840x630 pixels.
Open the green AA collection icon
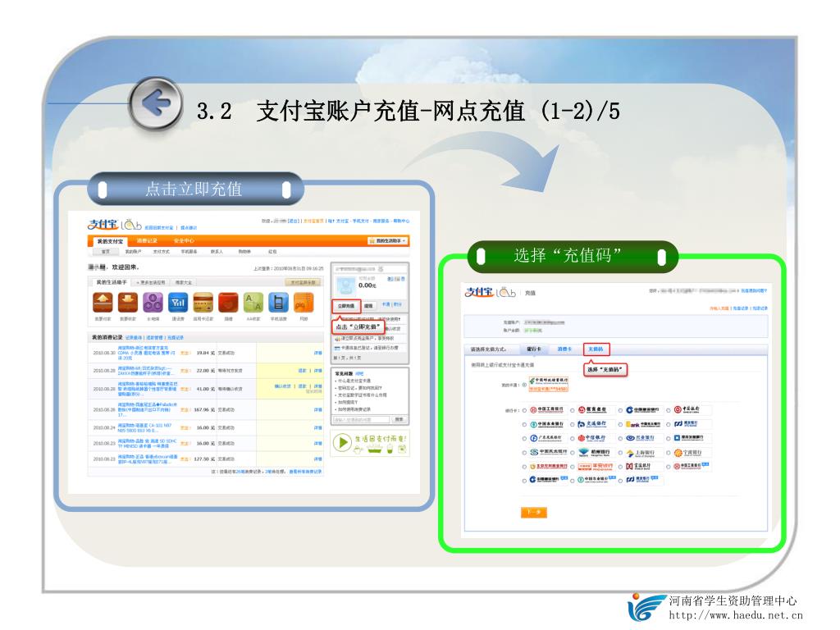253,303
